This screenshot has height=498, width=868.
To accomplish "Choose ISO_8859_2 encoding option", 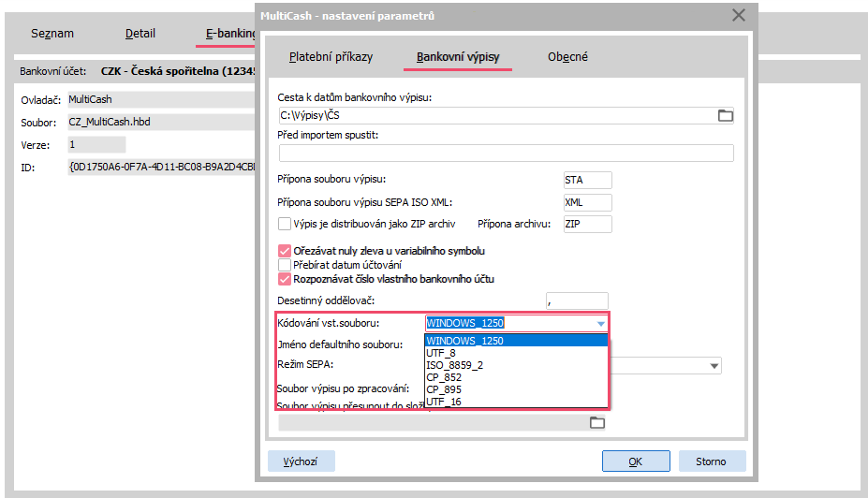I will (516, 365).
